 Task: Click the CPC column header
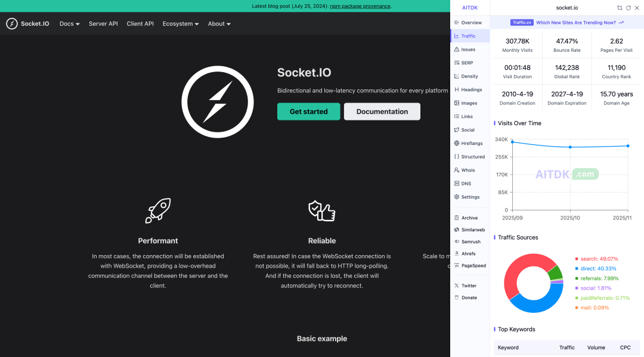[x=625, y=347]
